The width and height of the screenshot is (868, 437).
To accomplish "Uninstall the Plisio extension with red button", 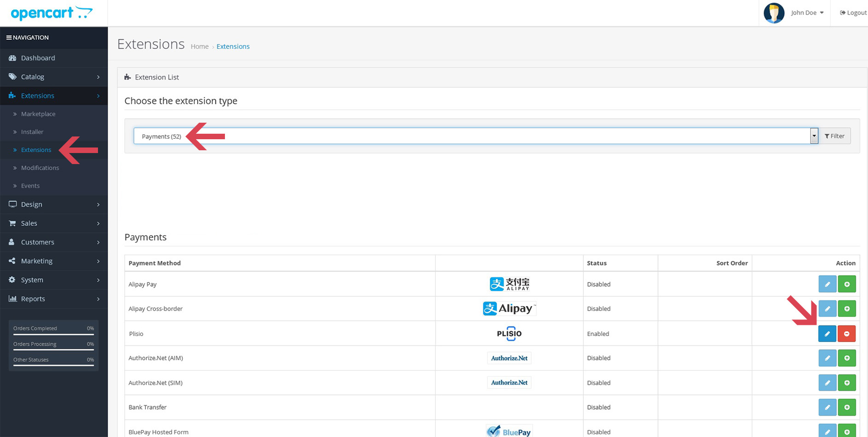I will pos(847,334).
